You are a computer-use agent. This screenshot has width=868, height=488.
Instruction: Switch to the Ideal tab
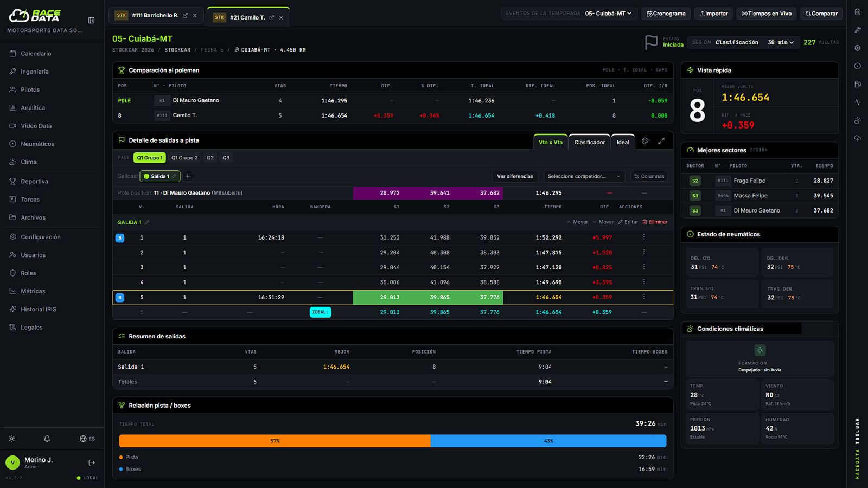coord(623,142)
